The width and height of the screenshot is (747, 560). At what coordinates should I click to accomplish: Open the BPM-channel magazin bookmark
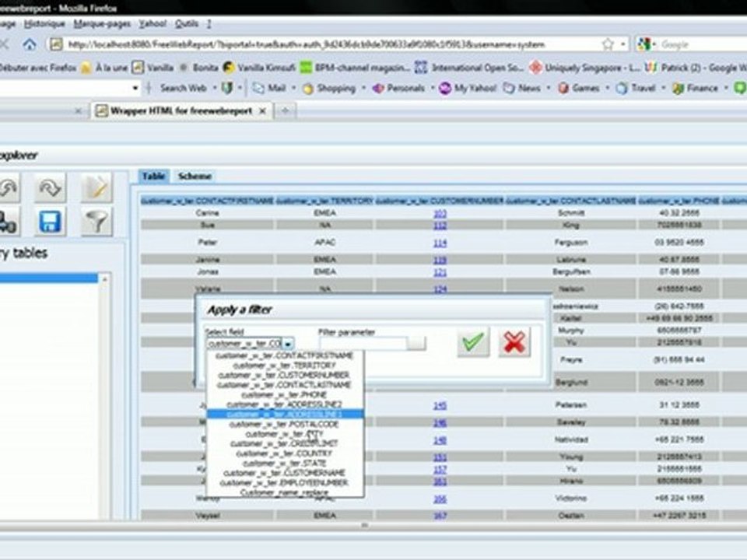(355, 68)
